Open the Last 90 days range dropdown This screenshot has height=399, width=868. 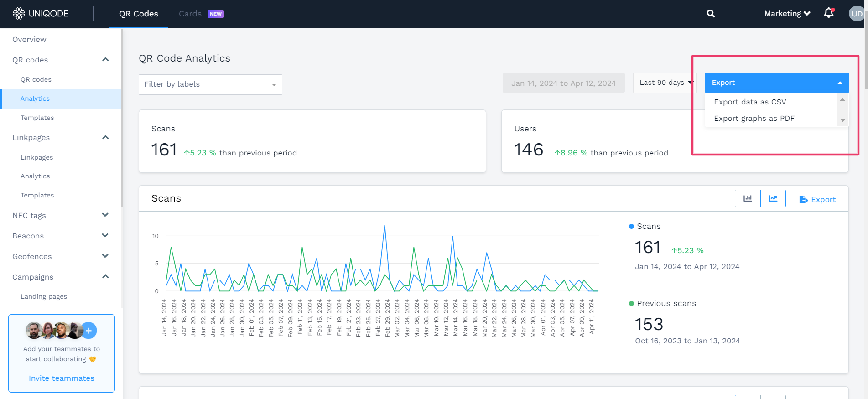[x=666, y=83]
